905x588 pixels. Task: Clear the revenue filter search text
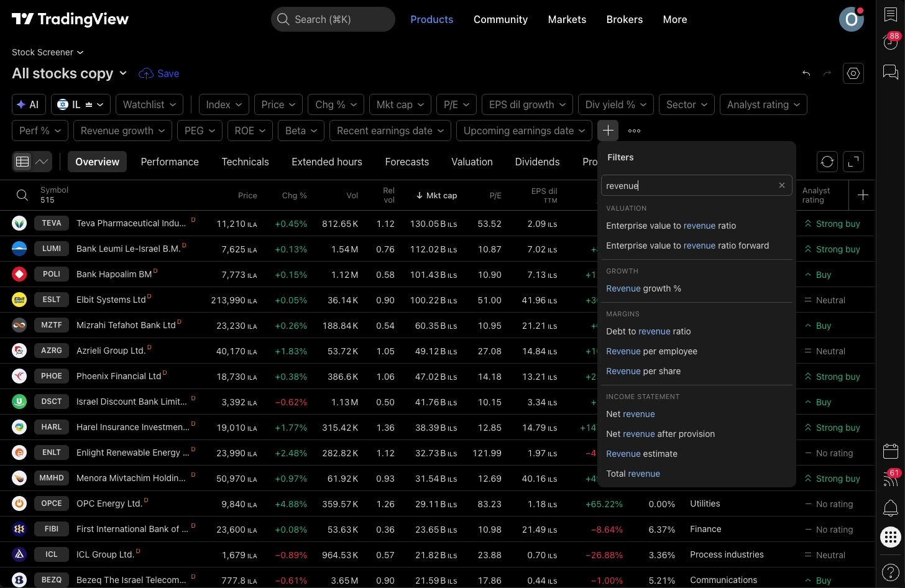point(782,185)
